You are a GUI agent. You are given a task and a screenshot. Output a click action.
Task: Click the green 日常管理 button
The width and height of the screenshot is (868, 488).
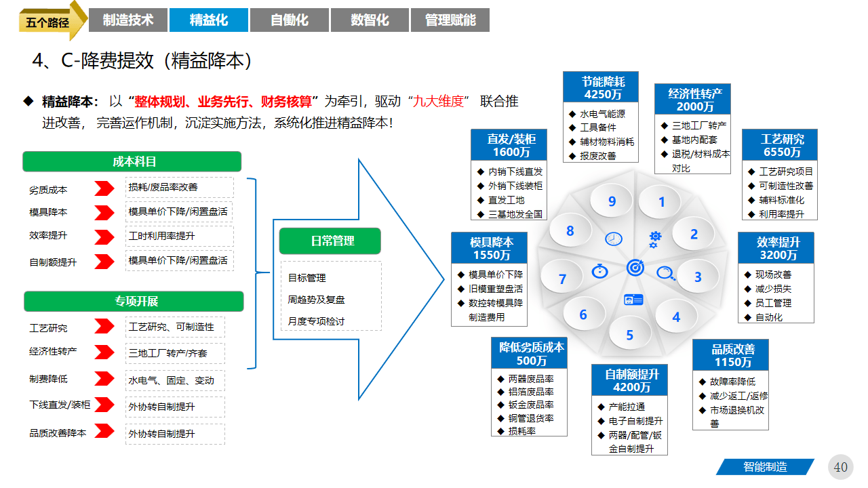click(x=330, y=241)
